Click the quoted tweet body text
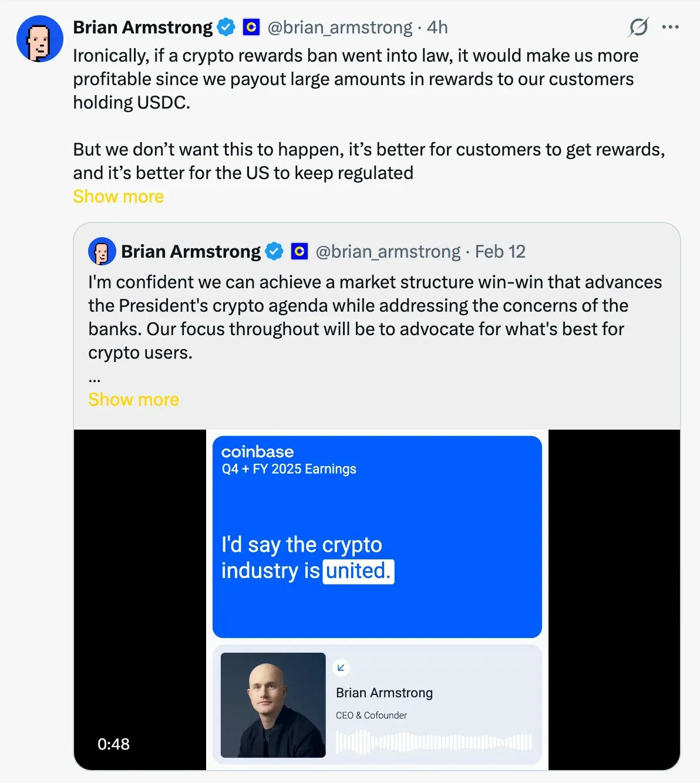The height and width of the screenshot is (783, 700). coord(375,317)
